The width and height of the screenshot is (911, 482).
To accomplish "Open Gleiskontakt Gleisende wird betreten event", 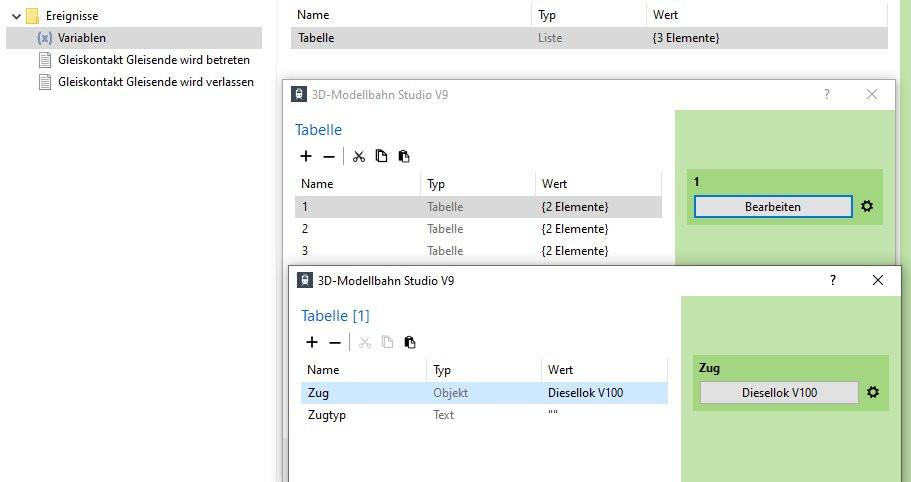I will pos(153,60).
